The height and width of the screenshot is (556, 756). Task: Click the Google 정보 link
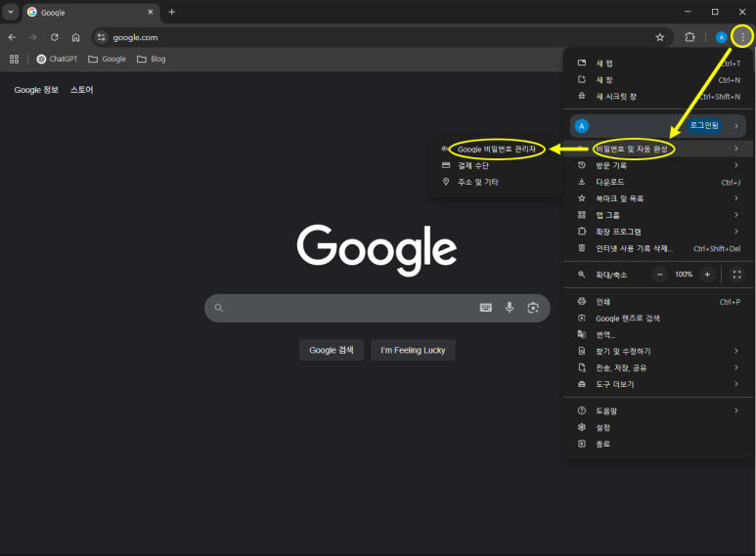(x=36, y=90)
